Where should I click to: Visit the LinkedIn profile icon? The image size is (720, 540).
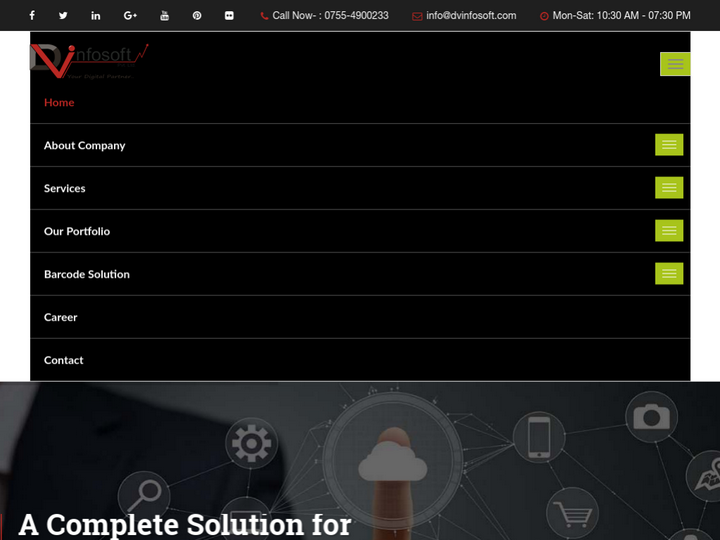[x=96, y=16]
